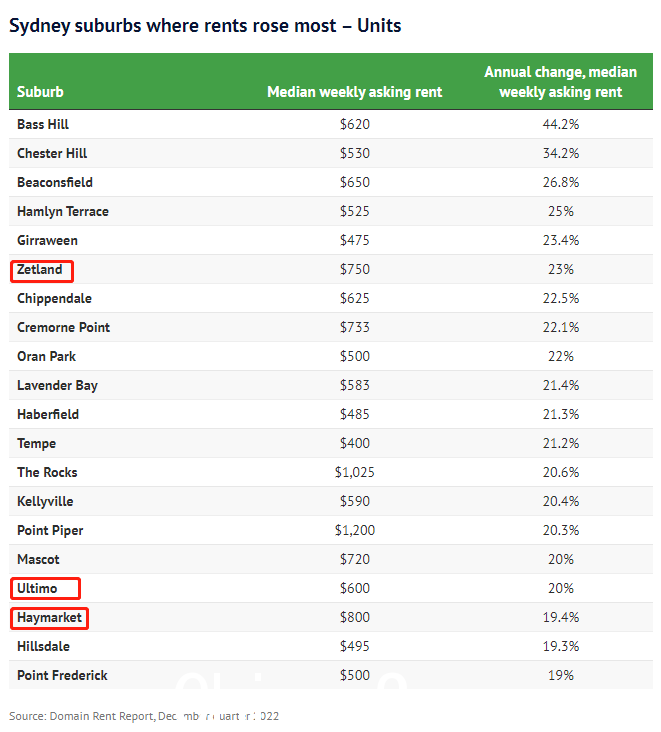This screenshot has height=732, width=661.
Task: Click the Point Frederick suburb name
Action: pos(63,676)
